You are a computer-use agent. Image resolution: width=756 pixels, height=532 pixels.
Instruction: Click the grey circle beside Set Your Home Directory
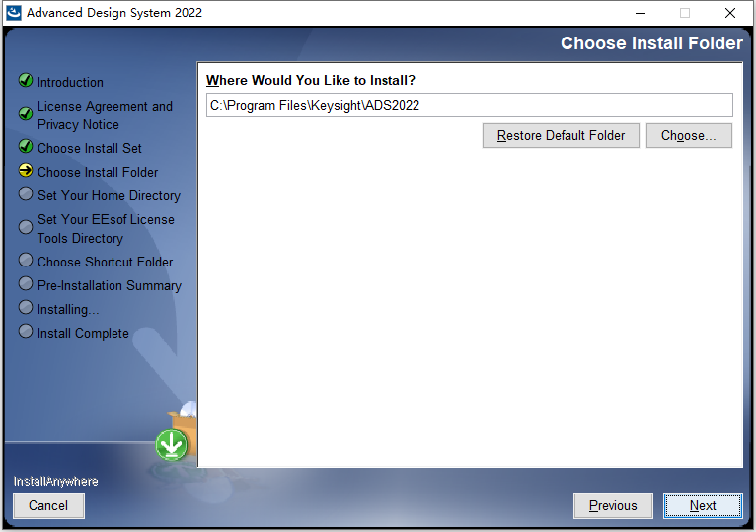point(26,193)
